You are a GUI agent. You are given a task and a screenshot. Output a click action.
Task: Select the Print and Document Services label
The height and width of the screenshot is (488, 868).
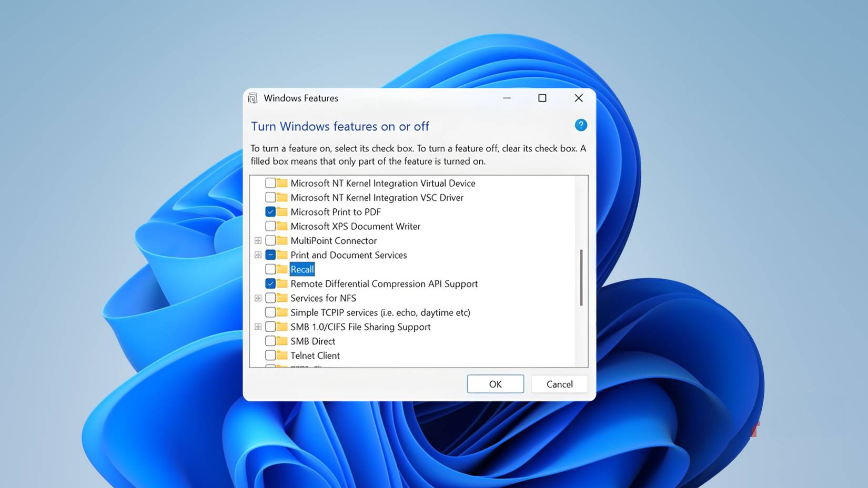349,255
